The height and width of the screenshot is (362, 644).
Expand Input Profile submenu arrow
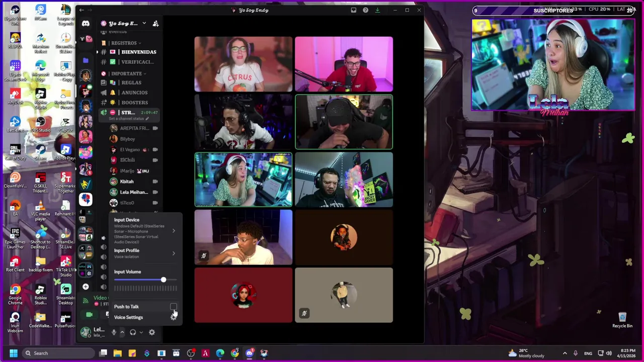coord(174,253)
